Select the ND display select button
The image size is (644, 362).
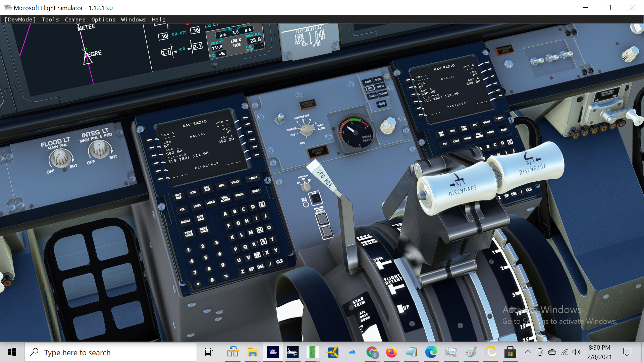[x=370, y=88]
